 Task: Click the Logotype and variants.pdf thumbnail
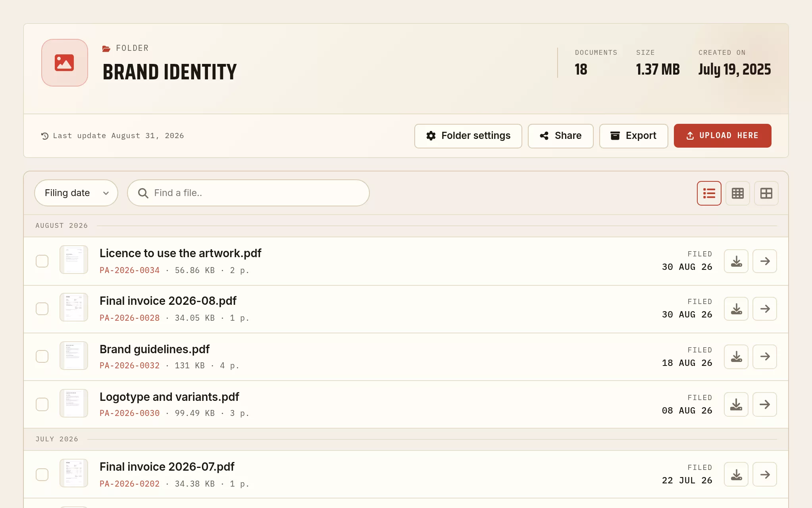74,403
